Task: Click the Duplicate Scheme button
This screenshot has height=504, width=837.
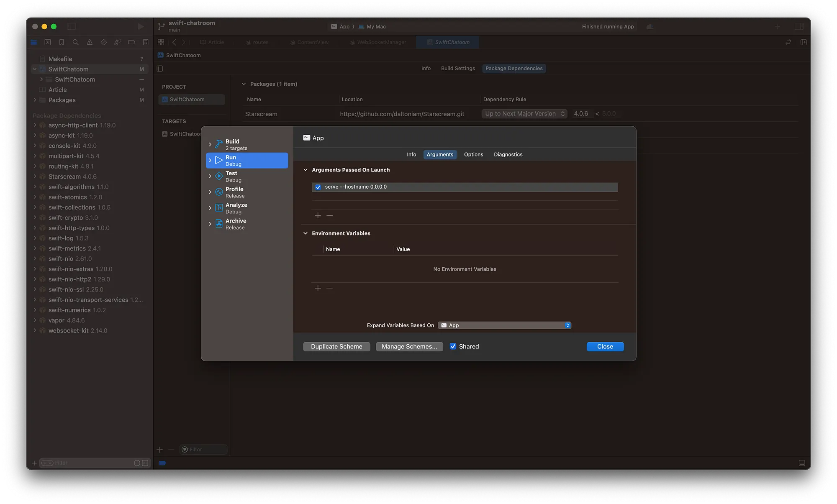Action: [336, 346]
